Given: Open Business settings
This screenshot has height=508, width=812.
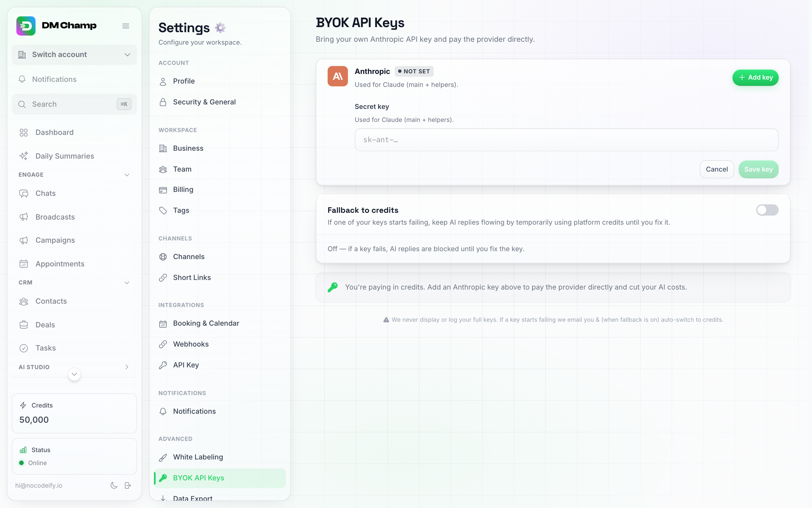Looking at the screenshot, I should [220, 148].
